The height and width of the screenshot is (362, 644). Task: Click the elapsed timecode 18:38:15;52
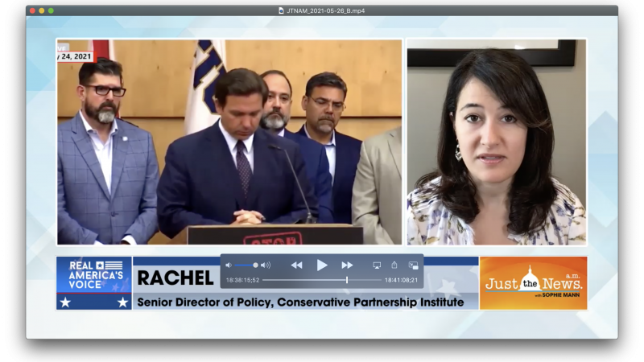[242, 280]
